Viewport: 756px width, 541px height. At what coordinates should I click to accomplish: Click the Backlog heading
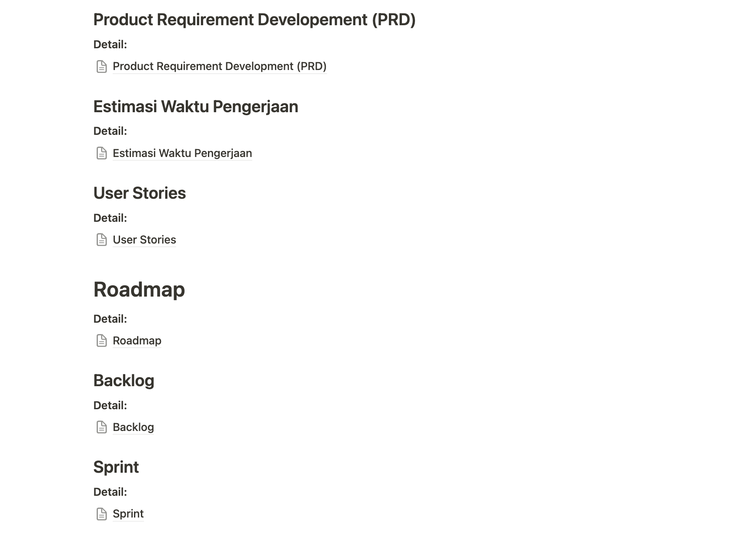click(124, 381)
